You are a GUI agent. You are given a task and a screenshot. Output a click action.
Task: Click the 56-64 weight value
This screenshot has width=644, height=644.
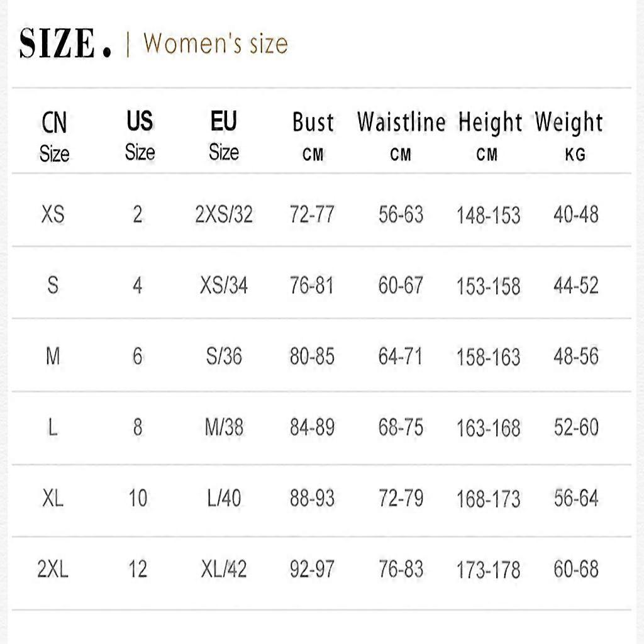click(x=576, y=498)
